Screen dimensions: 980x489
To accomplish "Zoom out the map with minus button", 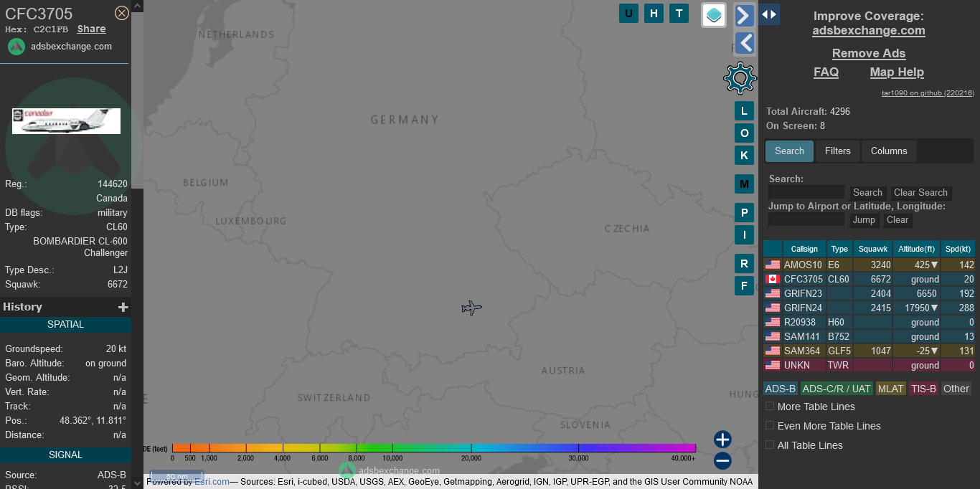I will tap(722, 461).
